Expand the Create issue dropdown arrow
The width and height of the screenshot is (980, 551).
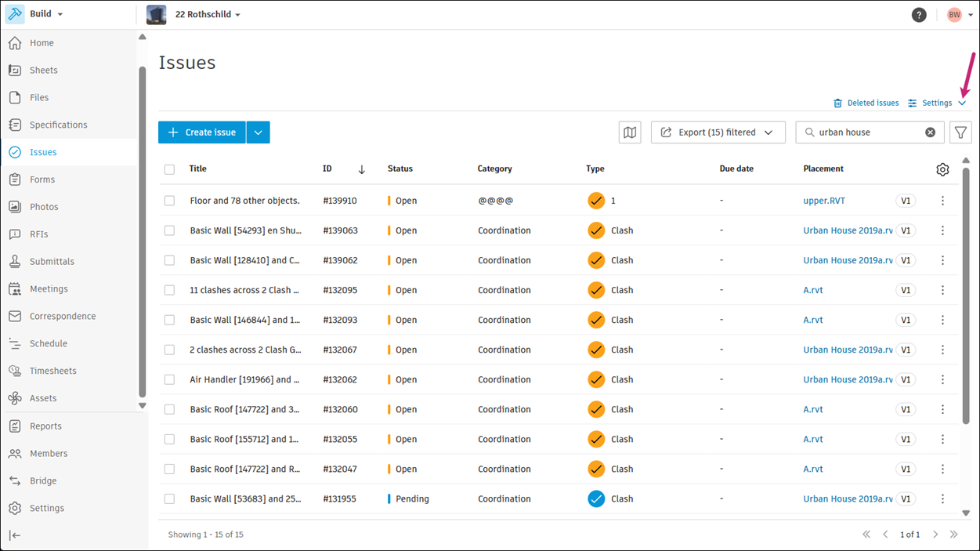[x=258, y=132]
